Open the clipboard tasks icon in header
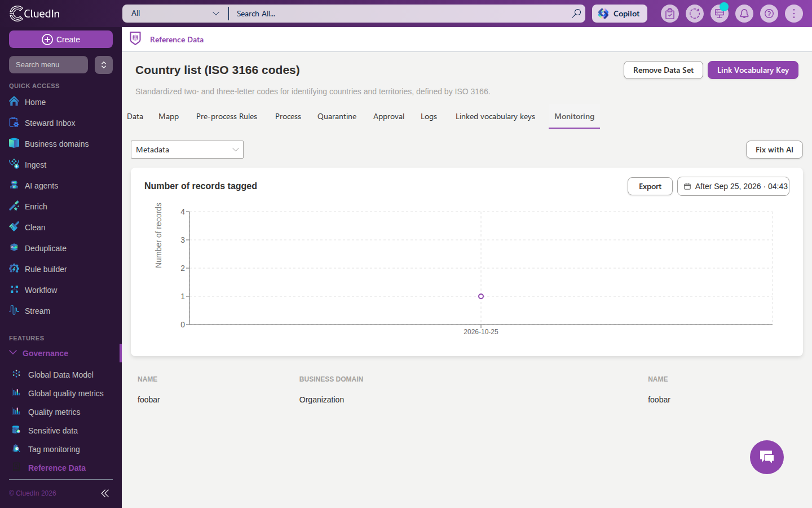 670,14
